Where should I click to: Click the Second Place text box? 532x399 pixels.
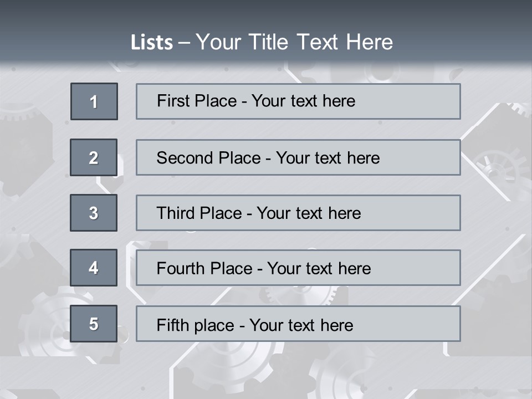tap(298, 157)
